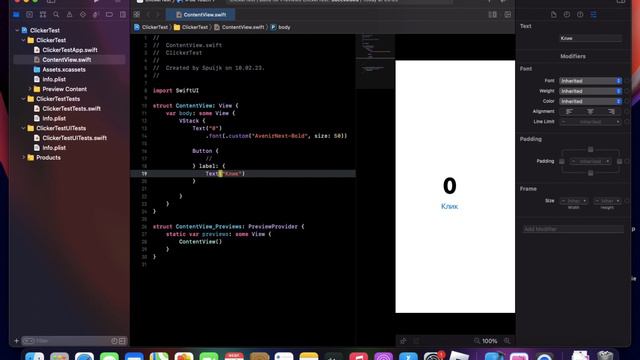This screenshot has width=640, height=360.
Task: Click body symbol in jump bar
Action: point(280,27)
